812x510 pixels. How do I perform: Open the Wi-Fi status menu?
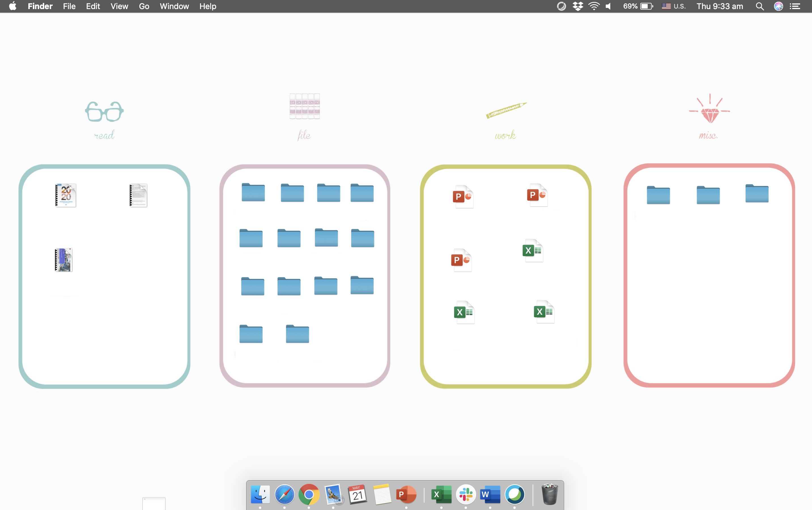click(x=594, y=7)
